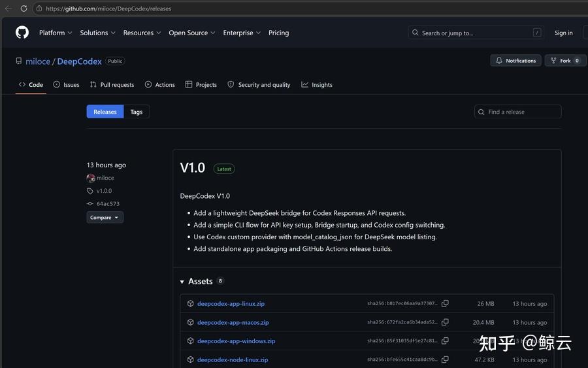The width and height of the screenshot is (588, 368).
Task: Go back with browser back arrow
Action: 8,8
